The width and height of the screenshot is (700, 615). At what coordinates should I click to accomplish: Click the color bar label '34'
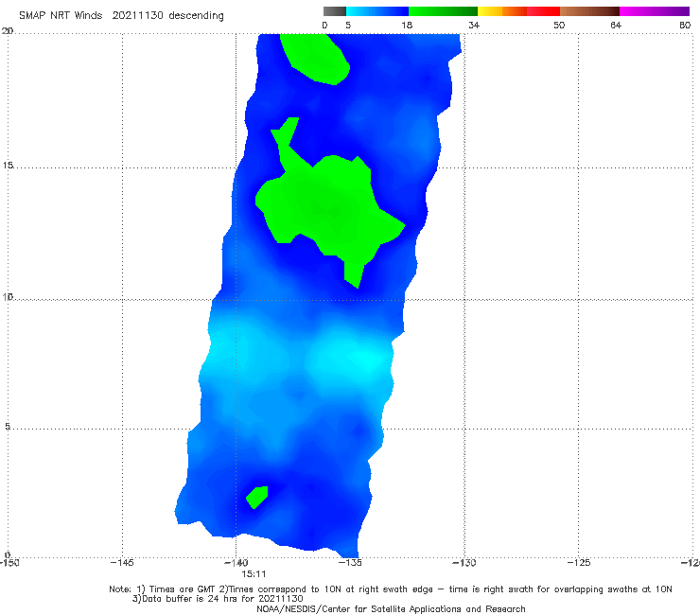(474, 25)
